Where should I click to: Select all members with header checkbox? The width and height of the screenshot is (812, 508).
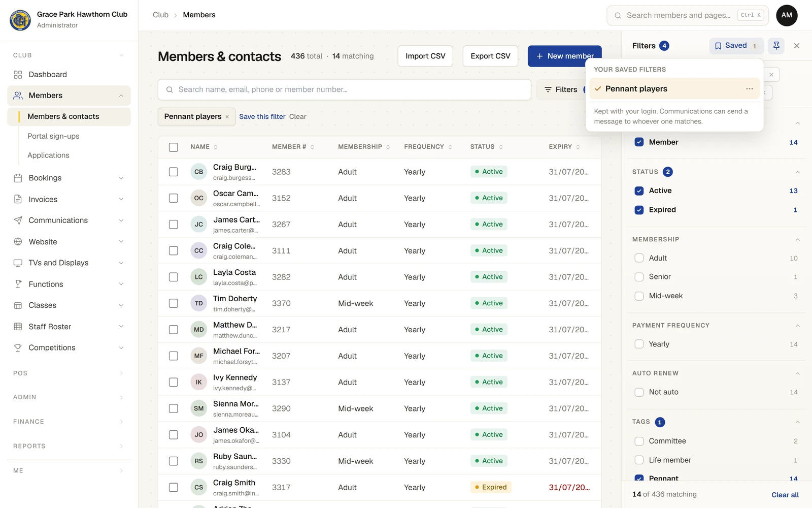pos(174,147)
